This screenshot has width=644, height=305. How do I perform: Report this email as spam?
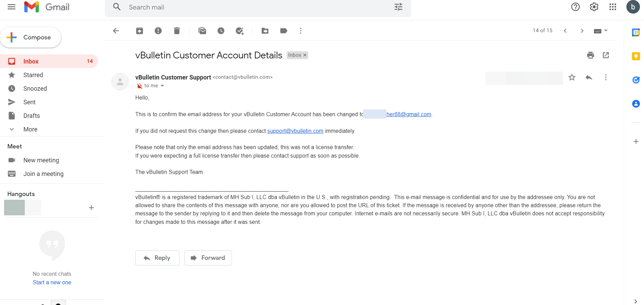[x=158, y=31]
